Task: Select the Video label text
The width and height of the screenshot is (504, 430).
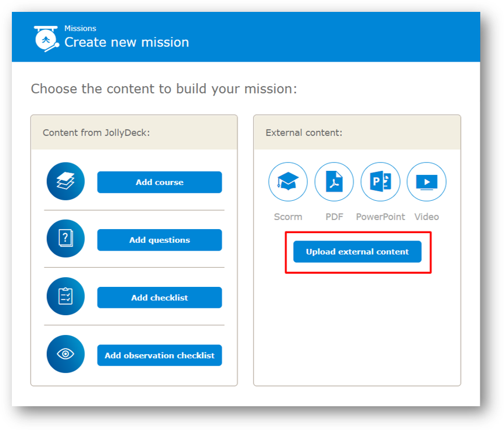Action: coord(427,217)
